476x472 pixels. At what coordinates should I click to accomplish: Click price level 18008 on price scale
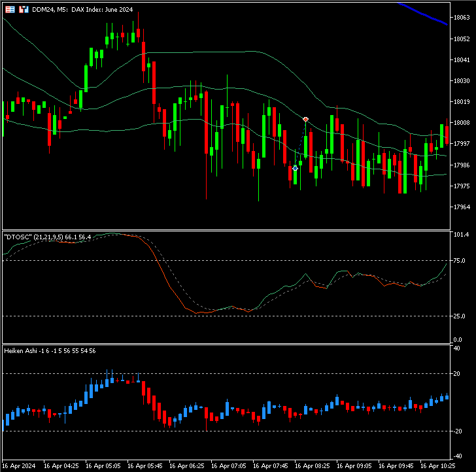(462, 123)
